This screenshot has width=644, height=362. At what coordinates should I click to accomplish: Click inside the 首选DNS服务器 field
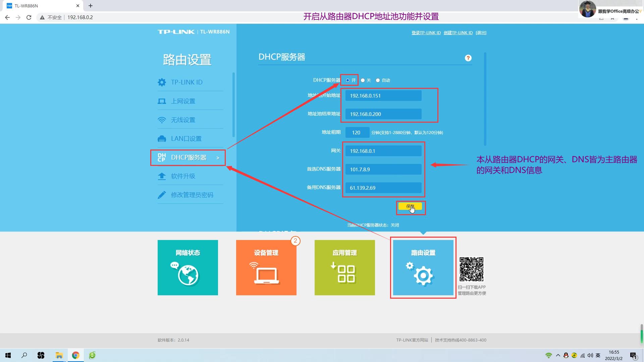coord(383,169)
